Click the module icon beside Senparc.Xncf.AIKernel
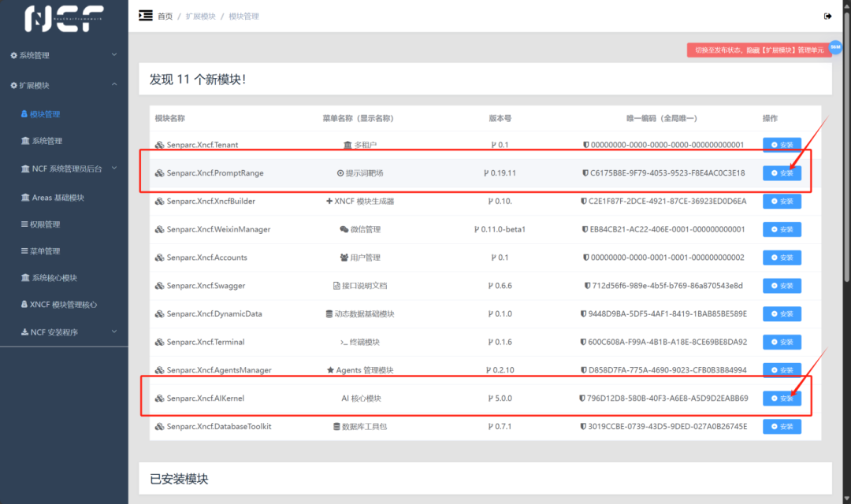The image size is (851, 504). (x=159, y=398)
